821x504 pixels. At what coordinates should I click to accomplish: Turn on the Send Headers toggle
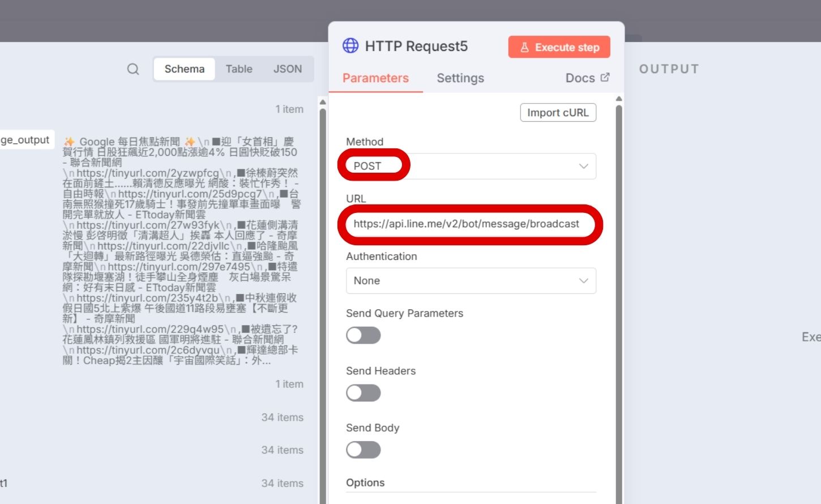coord(363,392)
